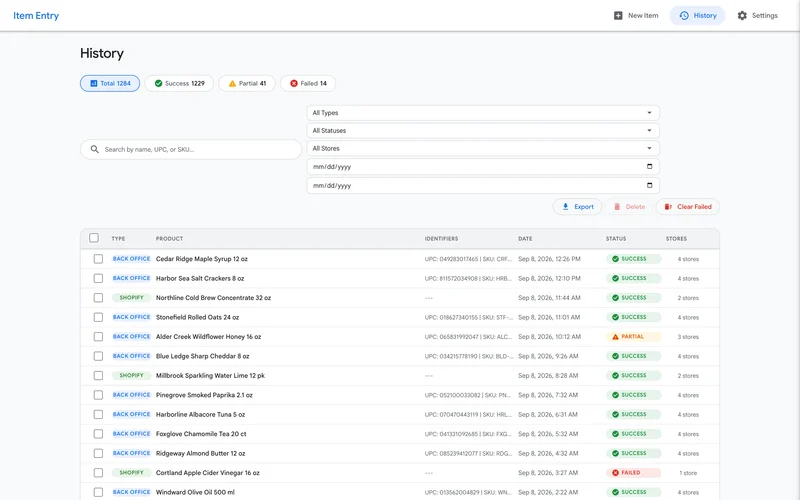The image size is (800, 500).
Task: Sort by the Date column header
Action: pos(525,239)
